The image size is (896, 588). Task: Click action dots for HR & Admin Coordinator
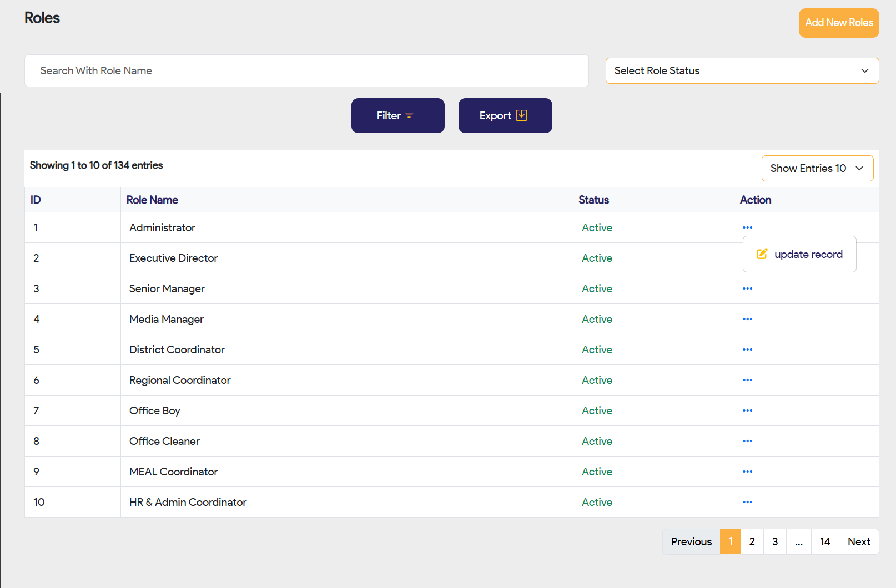coord(747,502)
